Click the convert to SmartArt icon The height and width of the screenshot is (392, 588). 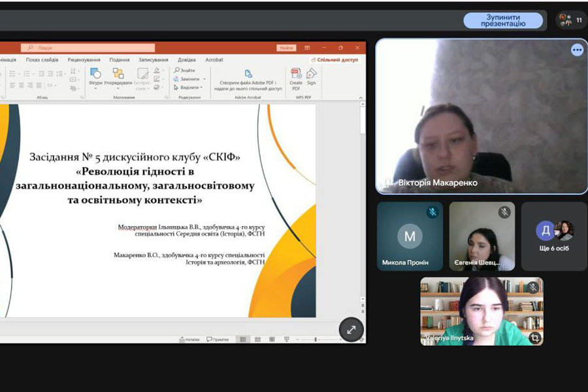click(73, 89)
